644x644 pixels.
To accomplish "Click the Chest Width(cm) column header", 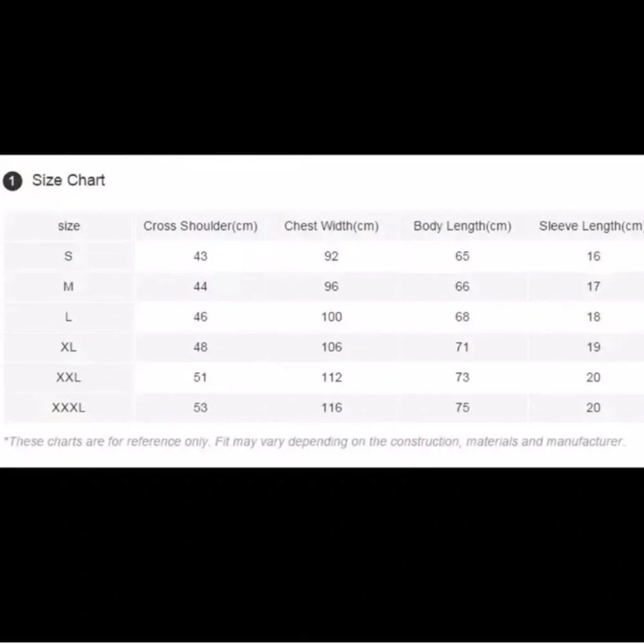I will point(332,226).
